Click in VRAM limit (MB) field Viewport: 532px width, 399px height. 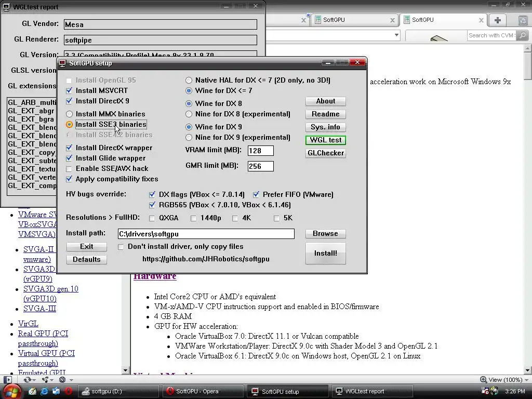[x=261, y=151]
